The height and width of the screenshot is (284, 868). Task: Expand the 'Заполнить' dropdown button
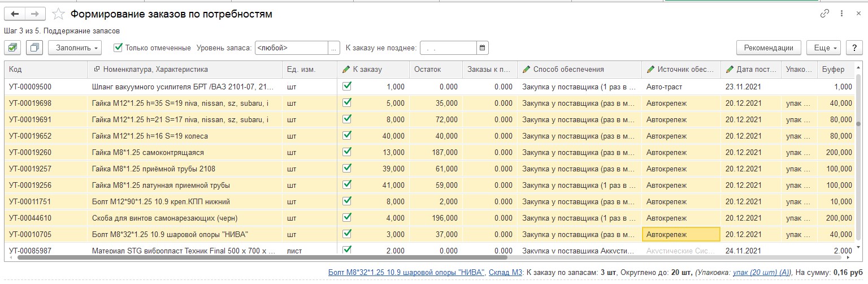pos(75,48)
